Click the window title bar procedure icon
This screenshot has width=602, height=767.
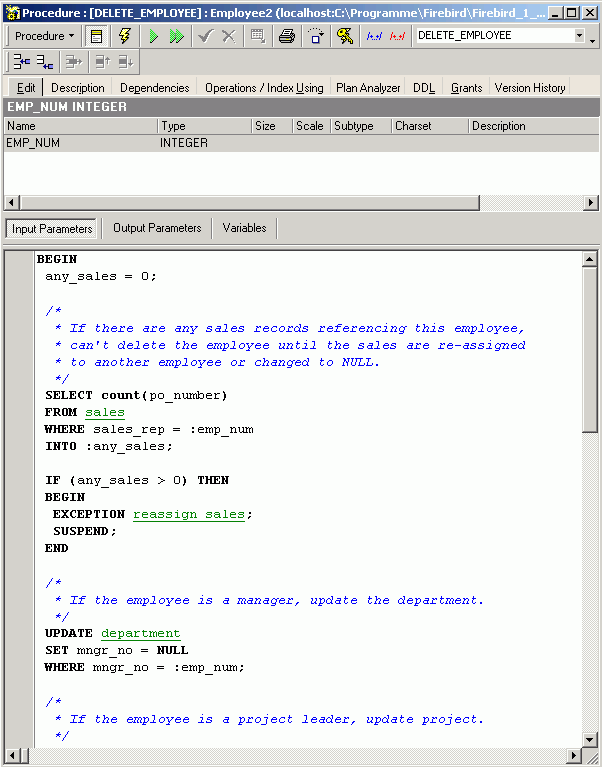click(12, 13)
